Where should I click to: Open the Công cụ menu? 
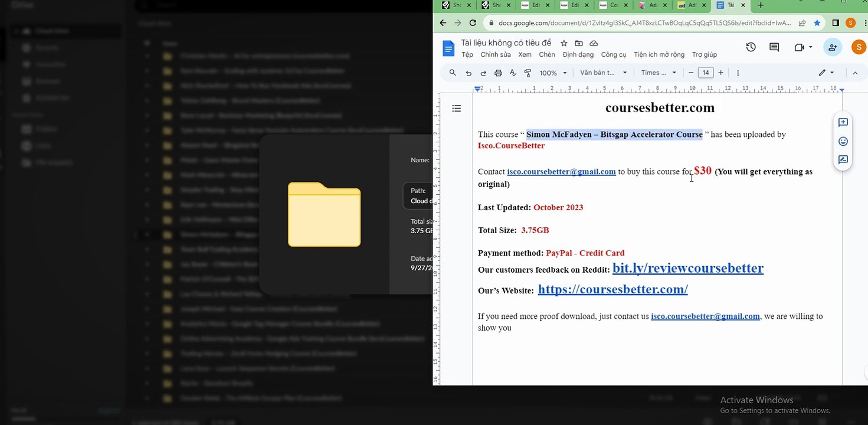[x=614, y=54]
